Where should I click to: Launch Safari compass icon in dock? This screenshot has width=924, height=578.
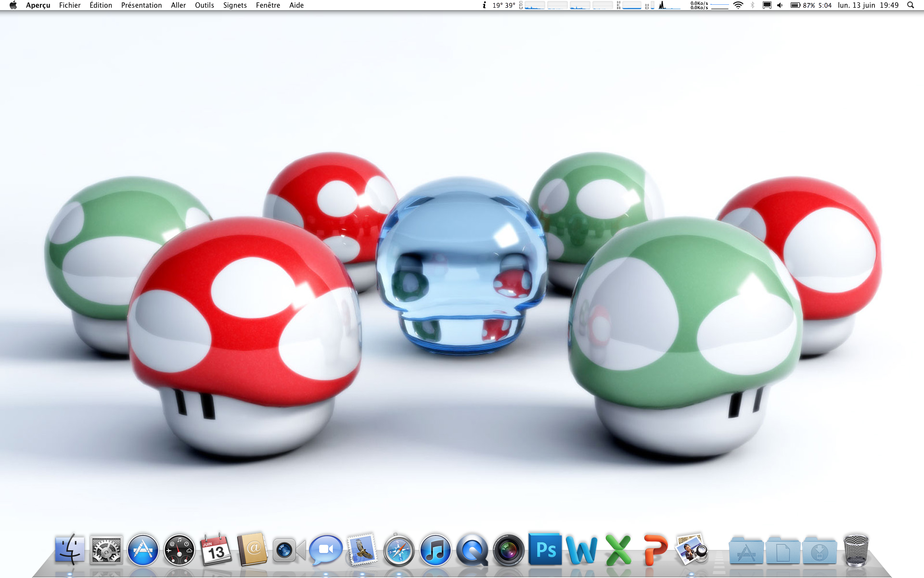coord(398,550)
